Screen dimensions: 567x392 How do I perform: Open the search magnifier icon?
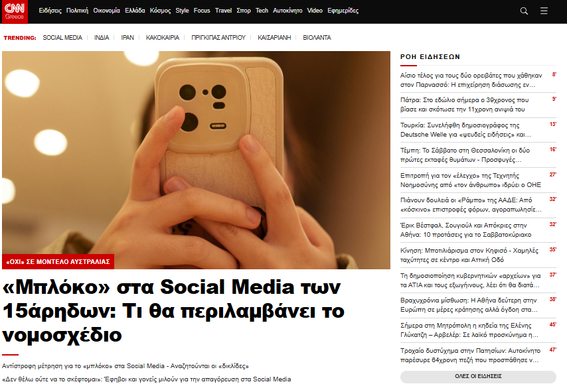pos(524,11)
